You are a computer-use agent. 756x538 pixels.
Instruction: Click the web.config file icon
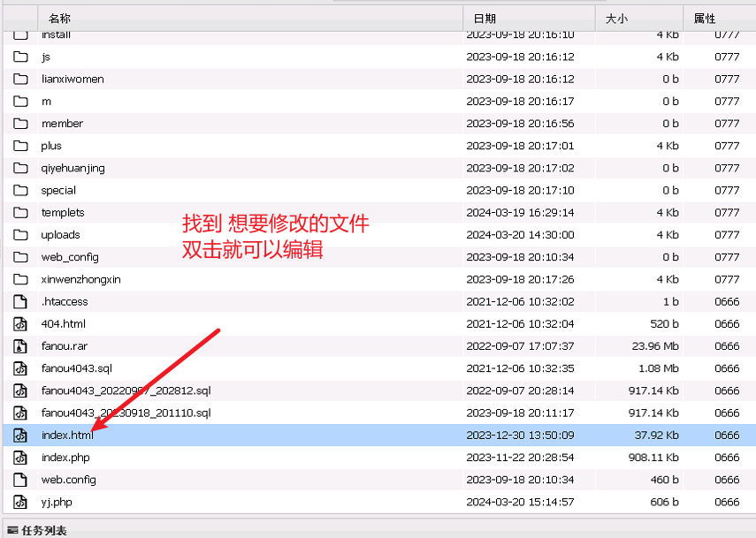click(x=21, y=480)
